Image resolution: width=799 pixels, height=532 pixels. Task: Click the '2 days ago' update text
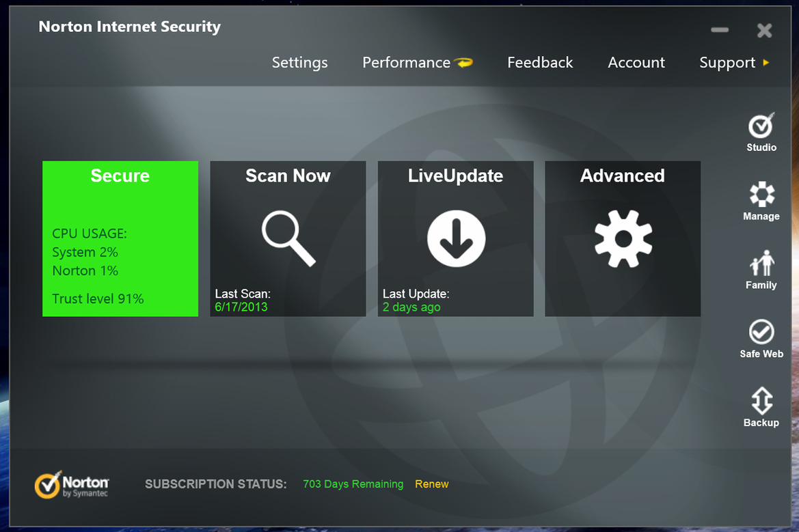pos(411,307)
